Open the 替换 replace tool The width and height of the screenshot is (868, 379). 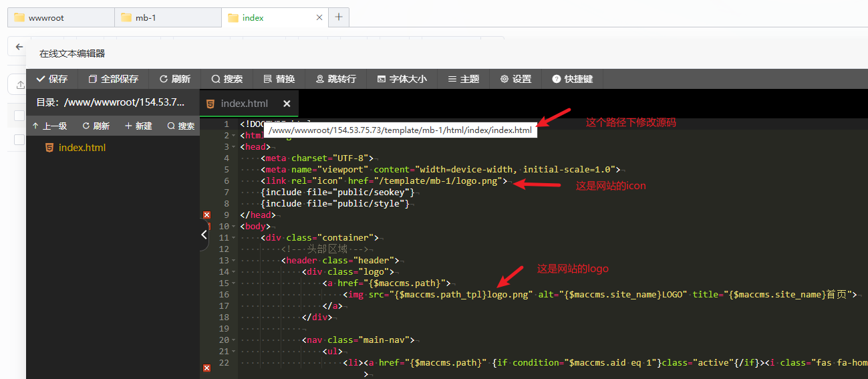pos(279,79)
